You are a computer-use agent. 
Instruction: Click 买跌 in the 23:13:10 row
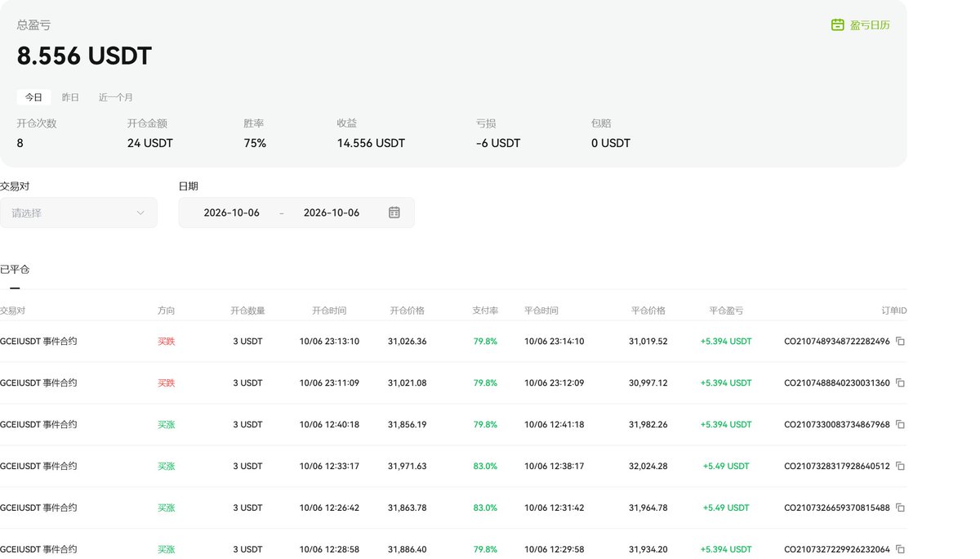(167, 342)
